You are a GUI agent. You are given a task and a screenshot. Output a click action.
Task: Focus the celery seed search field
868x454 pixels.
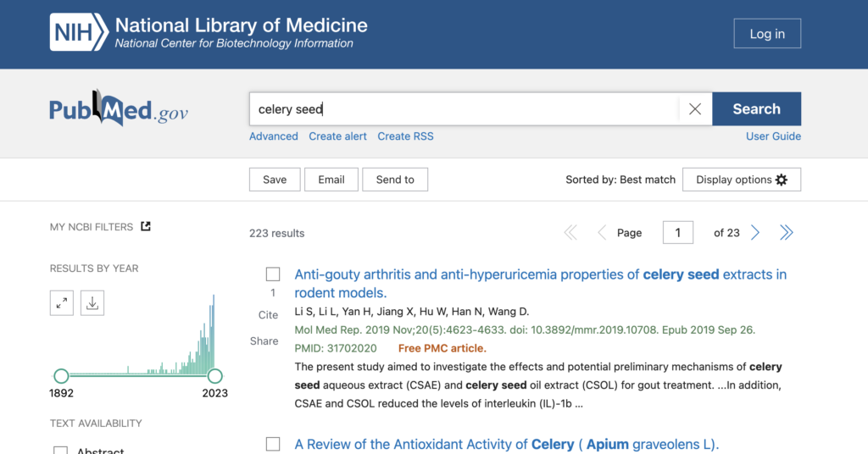pos(464,109)
